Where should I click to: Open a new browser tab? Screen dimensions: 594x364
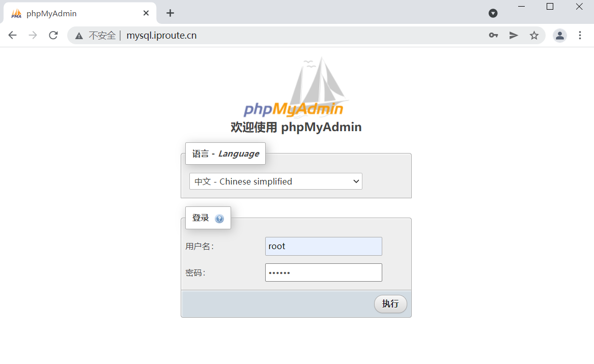point(171,13)
